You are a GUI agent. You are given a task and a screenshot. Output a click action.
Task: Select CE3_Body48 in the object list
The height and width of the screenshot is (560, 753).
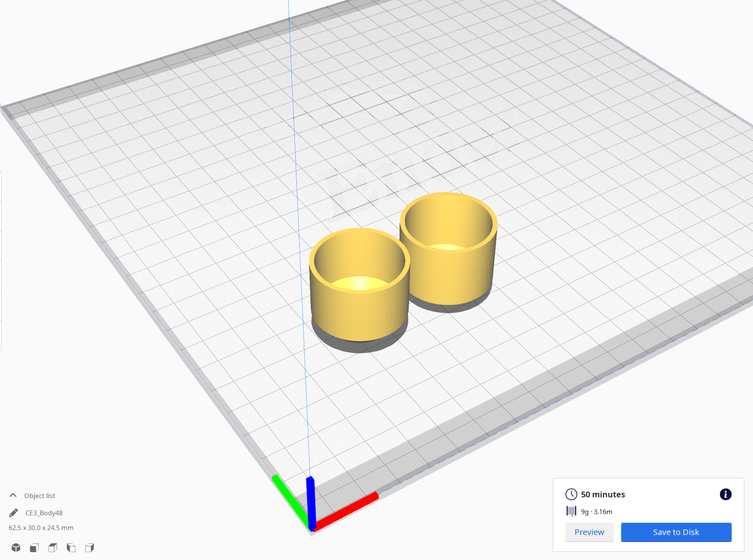coord(44,513)
